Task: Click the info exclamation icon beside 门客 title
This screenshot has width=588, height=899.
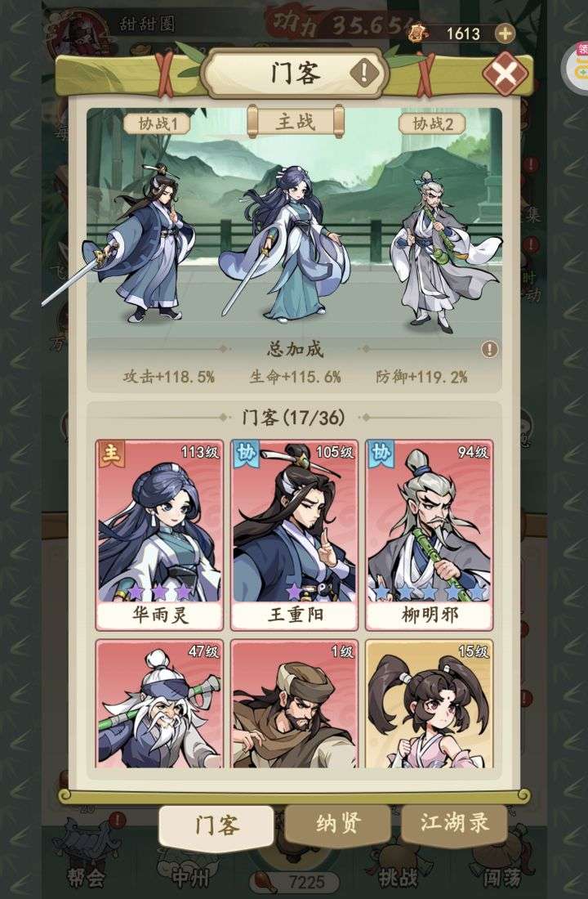Action: pos(364,73)
